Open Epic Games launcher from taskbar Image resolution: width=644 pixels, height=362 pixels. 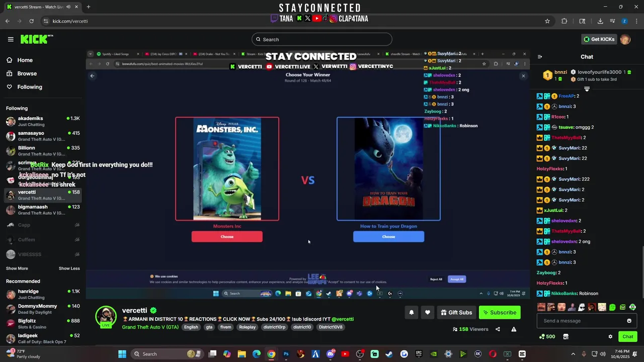(x=419, y=354)
